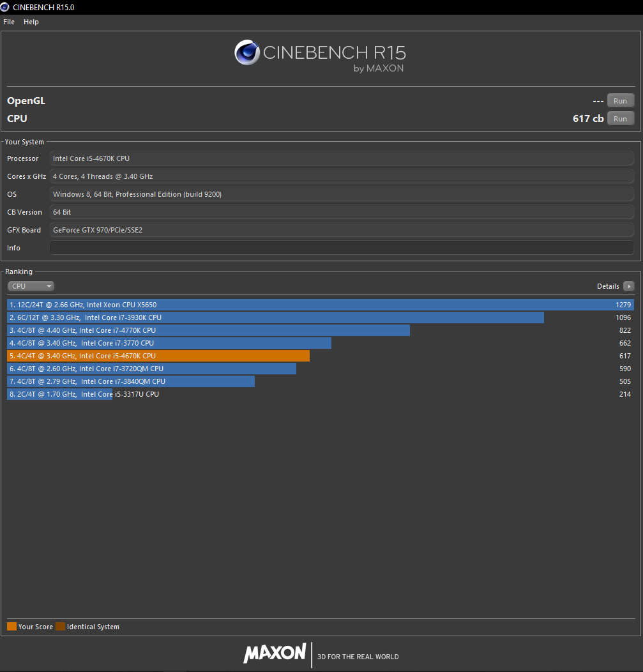Select ranking row Intel Core i7-3770
Image resolution: width=643 pixels, height=672 pixels.
321,343
